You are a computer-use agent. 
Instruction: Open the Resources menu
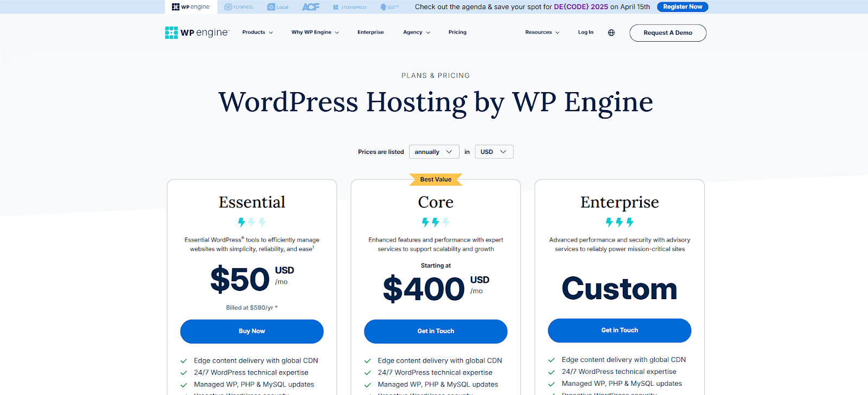click(542, 33)
